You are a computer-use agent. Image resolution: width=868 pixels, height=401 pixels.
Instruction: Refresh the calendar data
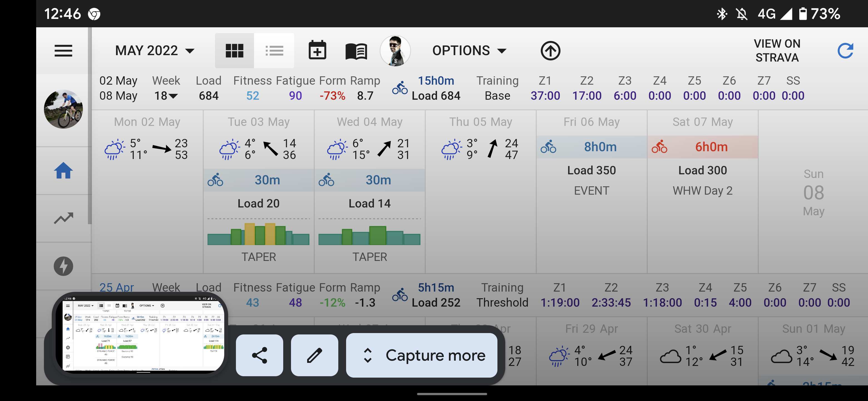845,51
